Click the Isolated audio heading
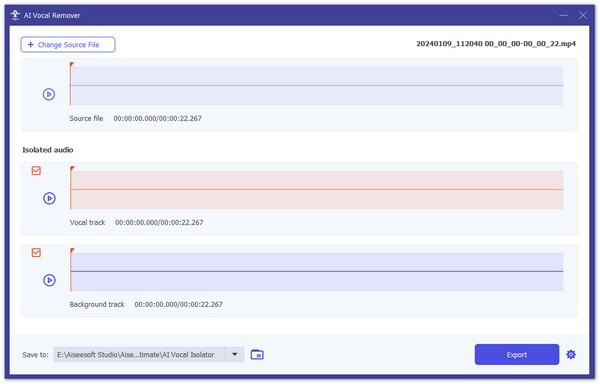This screenshot has width=600, height=384. [x=47, y=150]
